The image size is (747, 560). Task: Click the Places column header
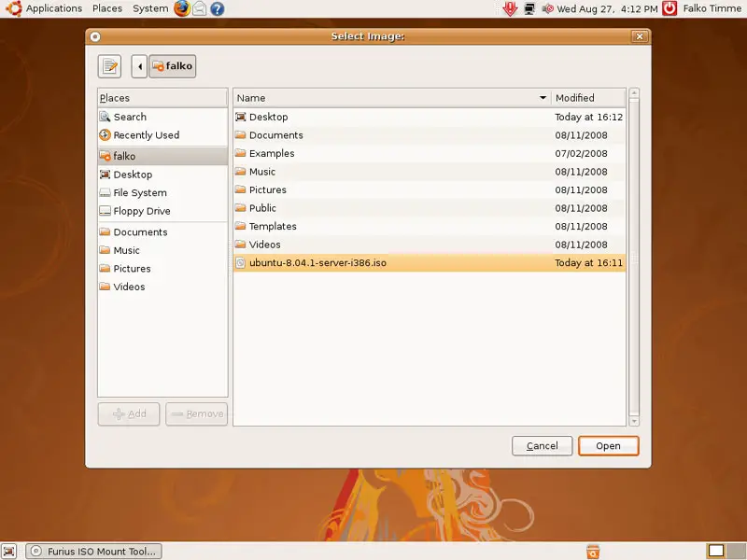coord(162,98)
